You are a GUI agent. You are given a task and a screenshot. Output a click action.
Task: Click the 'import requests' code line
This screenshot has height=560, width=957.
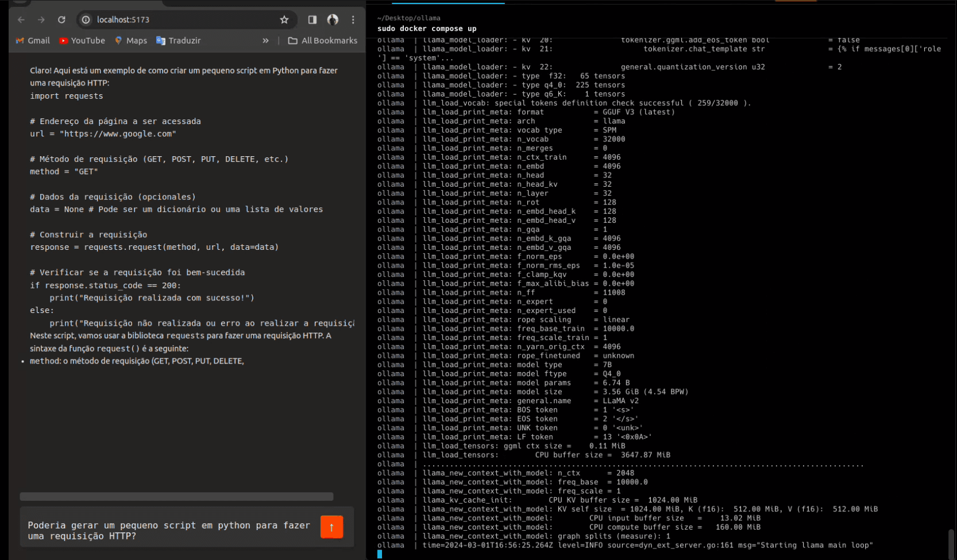click(x=67, y=96)
